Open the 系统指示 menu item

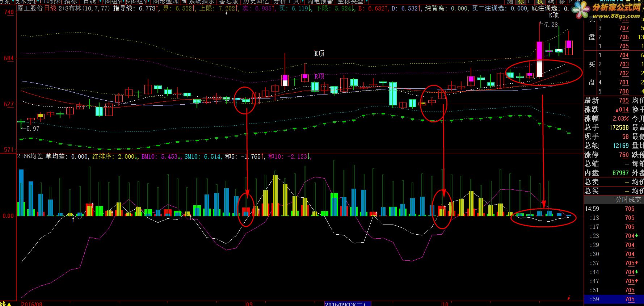[x=202, y=2]
